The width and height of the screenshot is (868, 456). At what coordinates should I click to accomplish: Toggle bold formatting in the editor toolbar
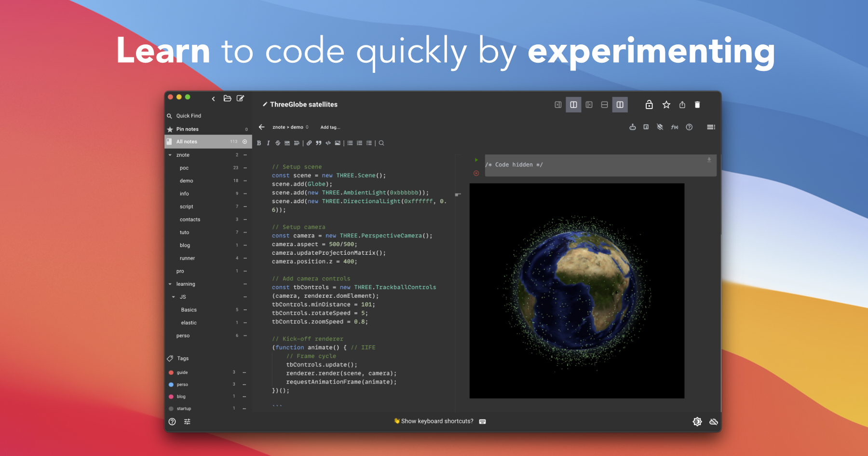[x=259, y=143]
